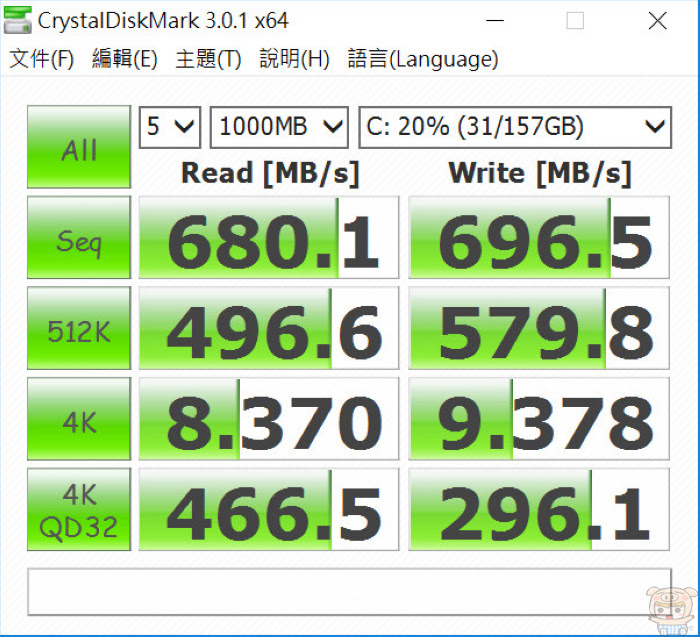
Task: Click the 4K write result 9.378
Action: click(x=539, y=419)
